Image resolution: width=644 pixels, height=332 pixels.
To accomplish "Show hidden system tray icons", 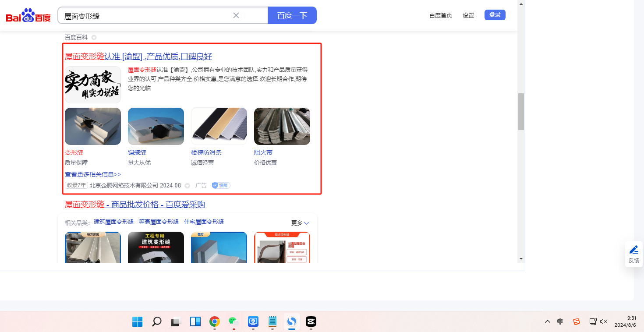I will pos(548,321).
